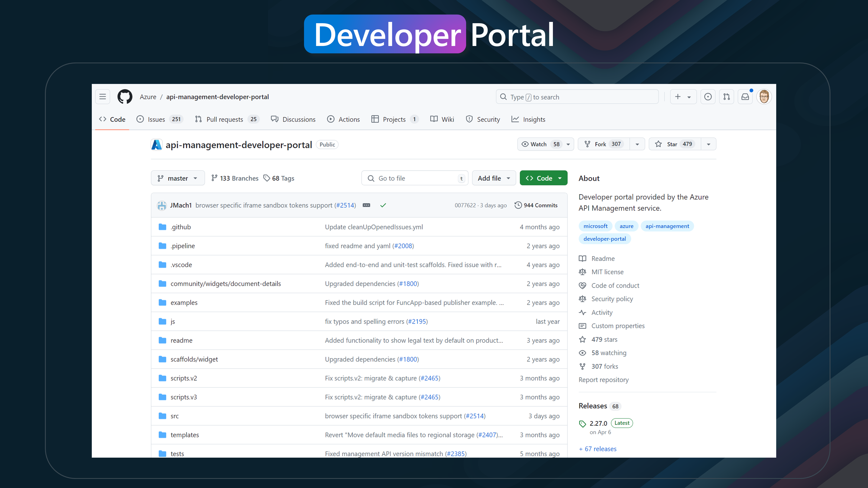868x488 pixels.
Task: Open commit link #2514 in latest commit
Action: (x=345, y=205)
